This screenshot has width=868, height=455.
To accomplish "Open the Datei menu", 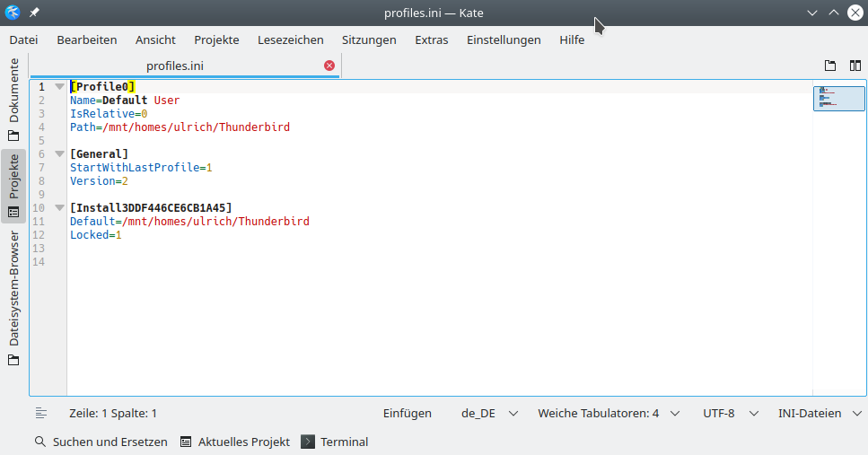I will tap(24, 39).
